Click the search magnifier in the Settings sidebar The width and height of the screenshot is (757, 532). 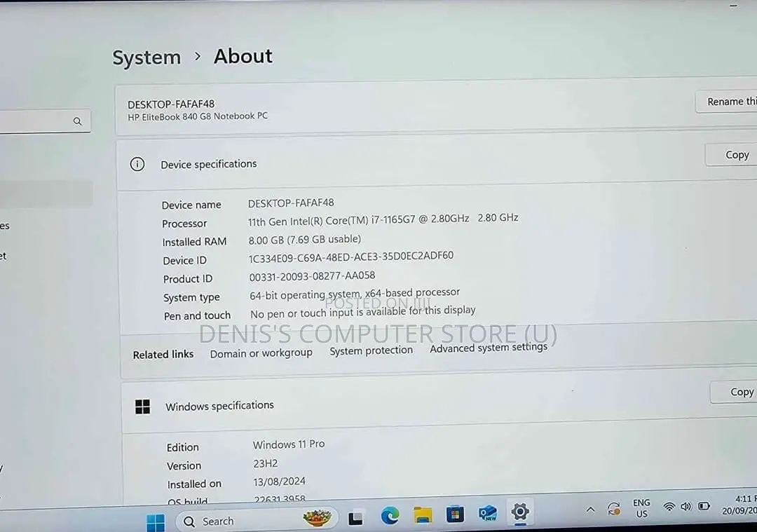point(77,121)
